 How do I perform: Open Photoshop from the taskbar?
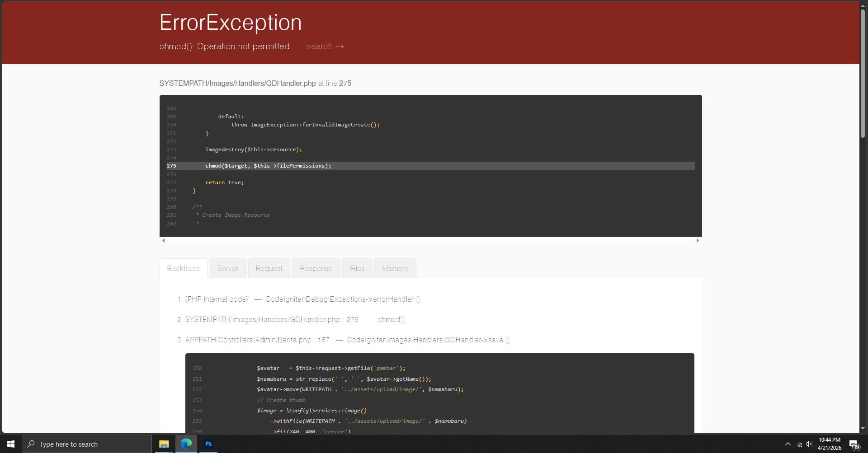point(208,444)
